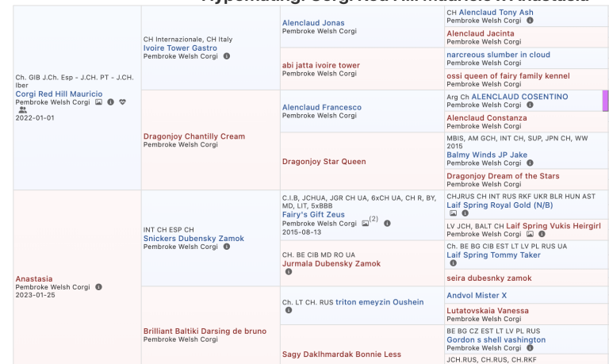The height and width of the screenshot is (364, 609).
Task: Open info icon for Alenclaud Tony Ash
Action: (x=530, y=21)
